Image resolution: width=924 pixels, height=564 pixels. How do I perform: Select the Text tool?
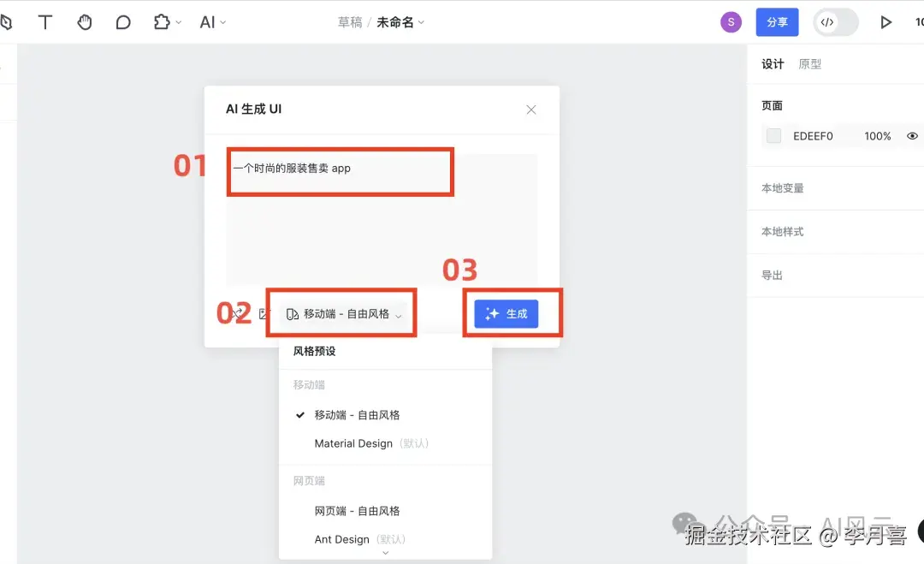tap(45, 21)
